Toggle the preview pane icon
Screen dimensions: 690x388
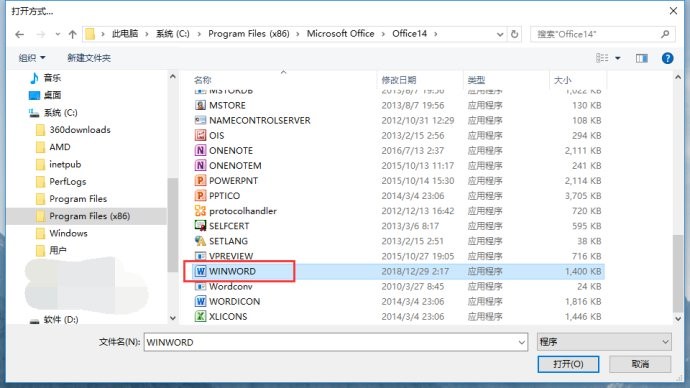coord(642,58)
